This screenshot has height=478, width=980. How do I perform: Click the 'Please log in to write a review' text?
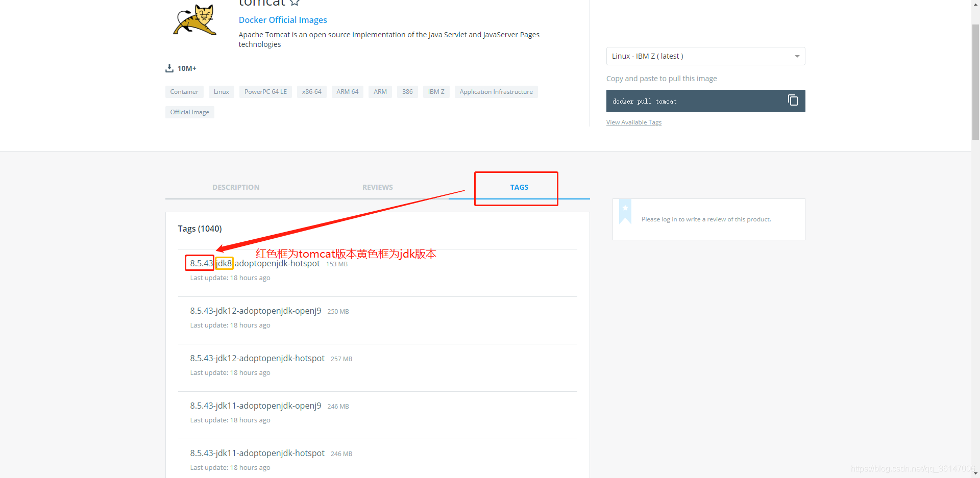[706, 219]
